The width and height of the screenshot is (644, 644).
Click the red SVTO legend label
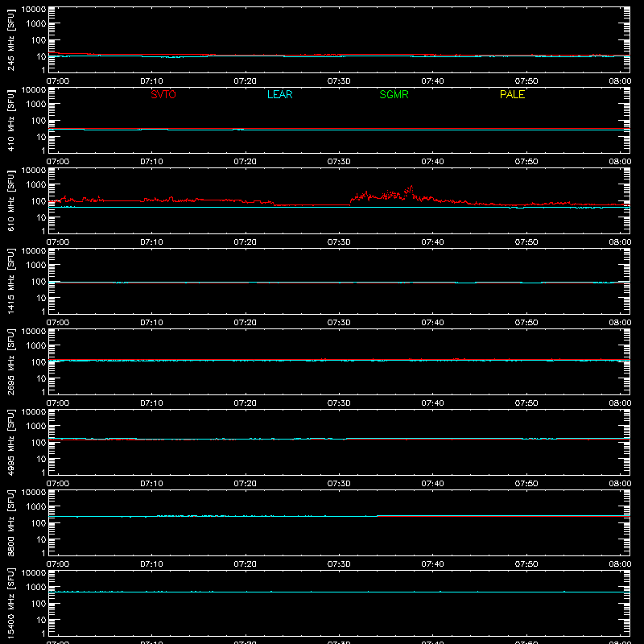tap(163, 94)
